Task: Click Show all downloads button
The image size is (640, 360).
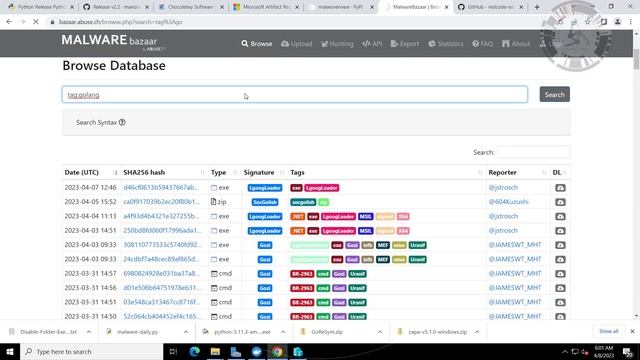Action: pos(609,331)
